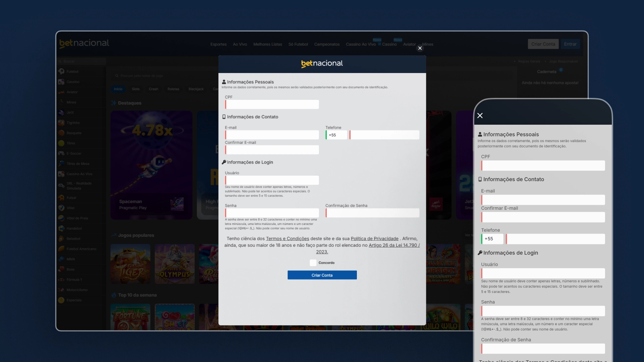This screenshot has width=644, height=362.
Task: Click the E-Soccer icon in sidebar
Action: coord(62,154)
